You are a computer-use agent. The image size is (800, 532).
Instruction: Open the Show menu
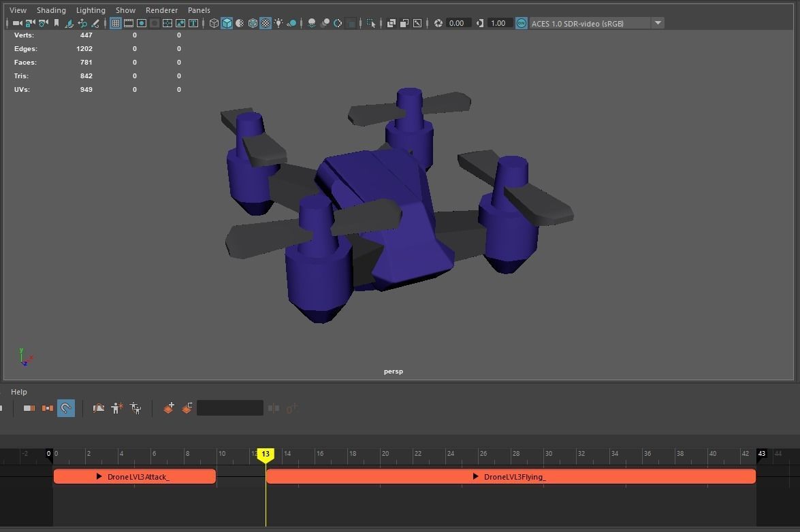click(125, 10)
